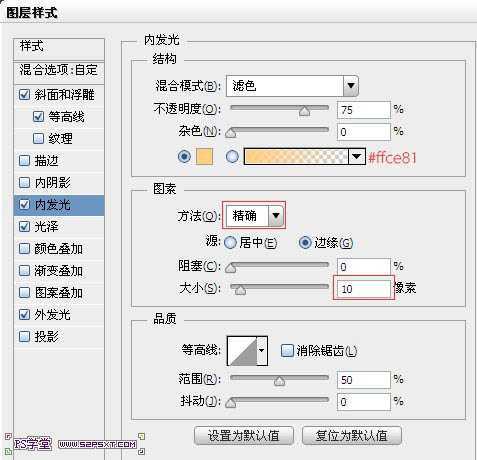Screen dimensions: 477x460
Task: Click the 大小 value field showing 10
Action: click(364, 288)
